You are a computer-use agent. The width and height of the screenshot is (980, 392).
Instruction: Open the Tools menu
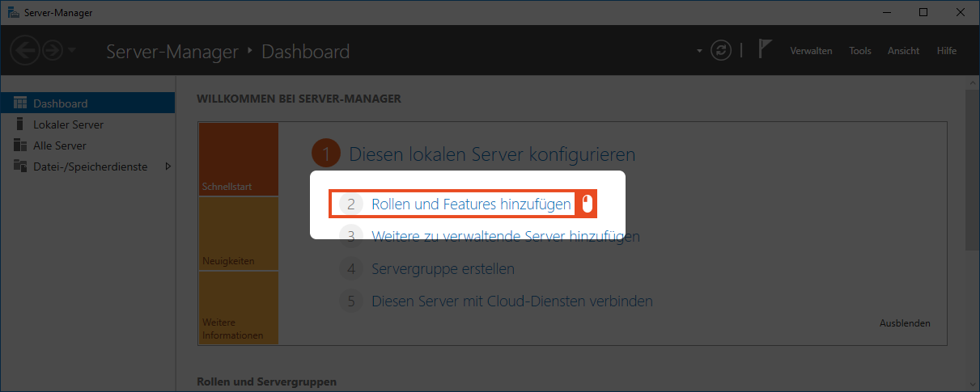(x=859, y=51)
